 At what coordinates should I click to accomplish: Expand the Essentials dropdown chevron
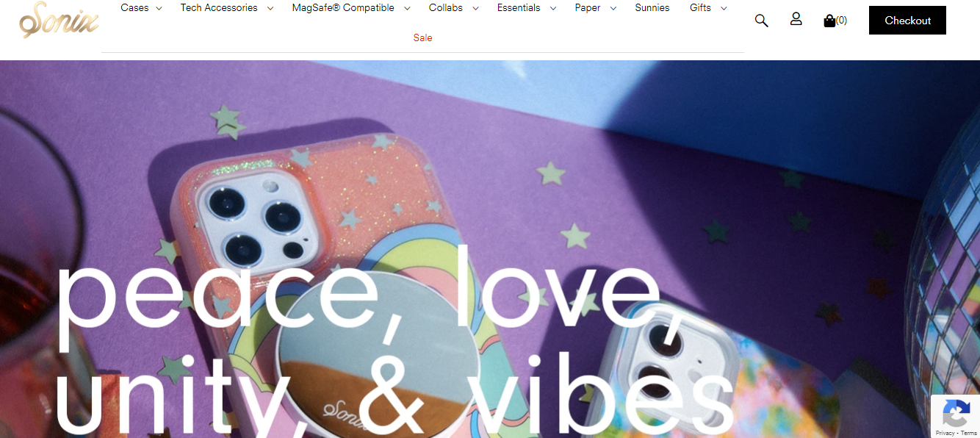tap(552, 8)
